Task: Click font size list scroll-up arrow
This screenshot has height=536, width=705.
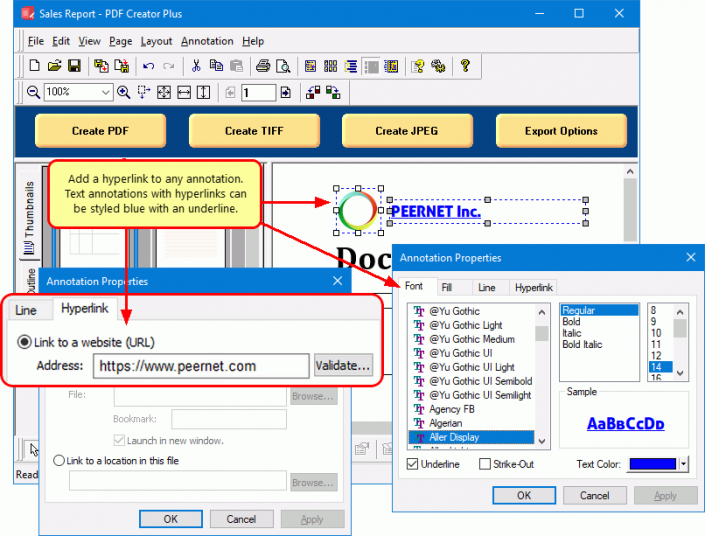Action: 680,312
